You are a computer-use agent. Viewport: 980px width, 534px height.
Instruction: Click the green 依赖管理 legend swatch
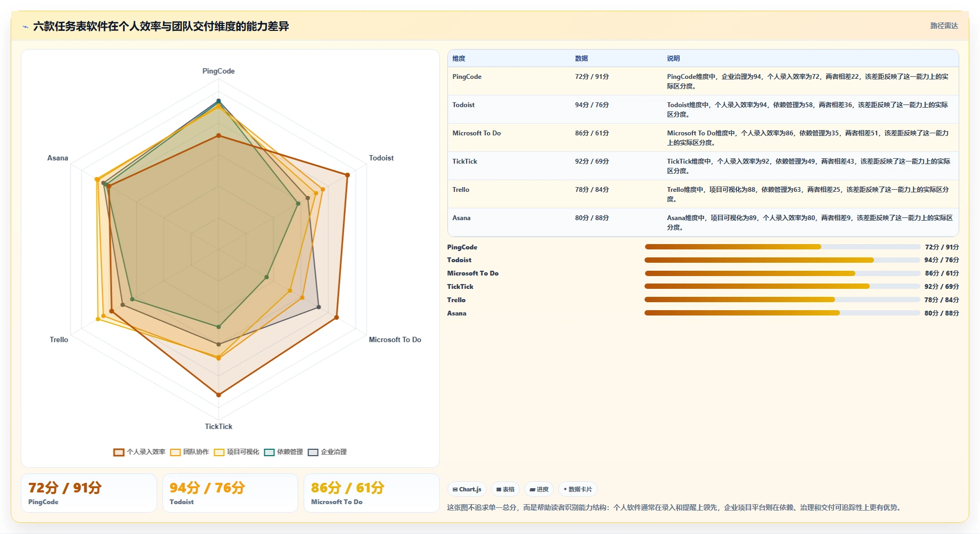click(269, 452)
